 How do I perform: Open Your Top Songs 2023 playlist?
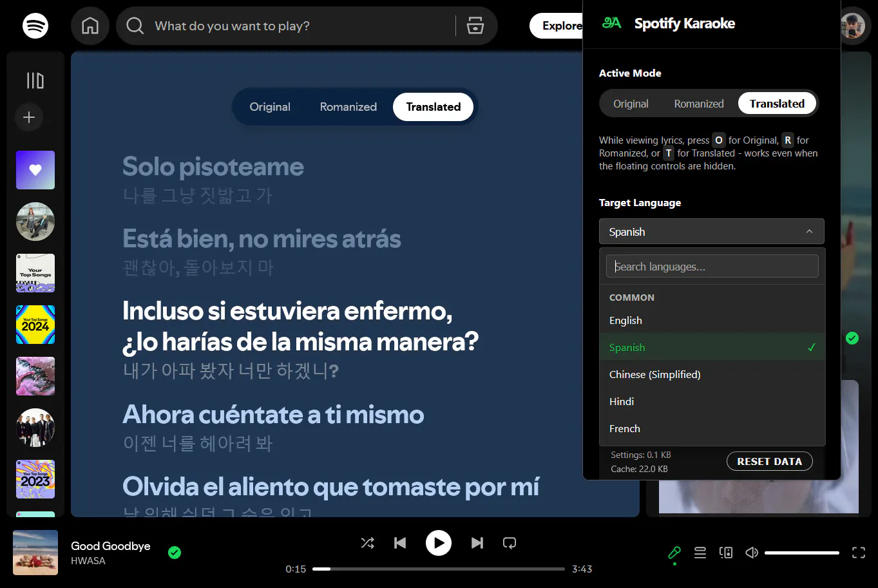pos(35,479)
